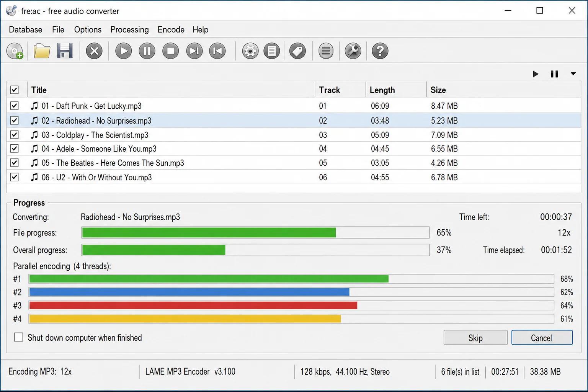Click the fre:ac app icon in title bar
588x392 pixels.
11,11
